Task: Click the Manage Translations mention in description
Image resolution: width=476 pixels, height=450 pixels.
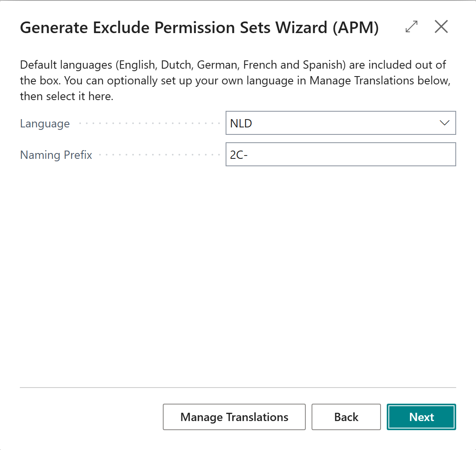Action: [362, 81]
